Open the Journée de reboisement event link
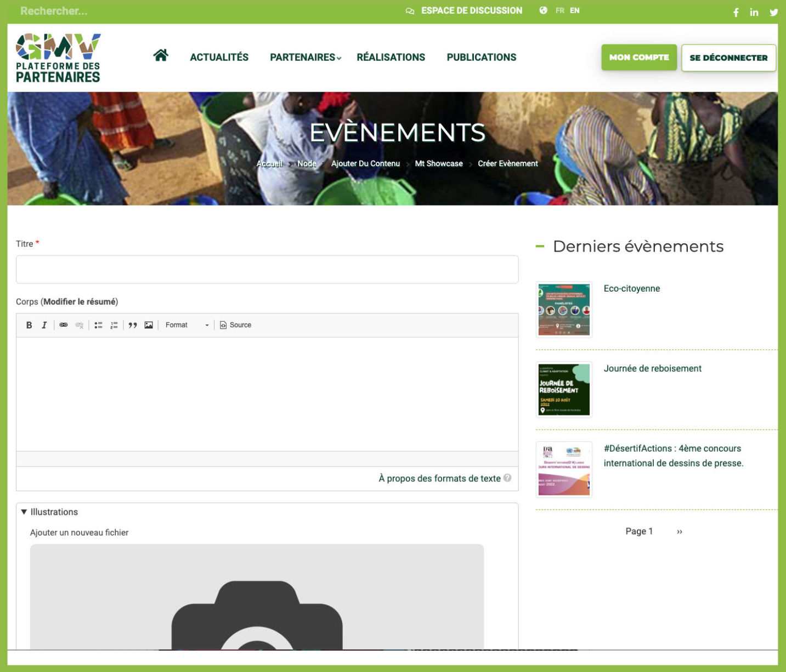This screenshot has height=672, width=786. click(653, 368)
